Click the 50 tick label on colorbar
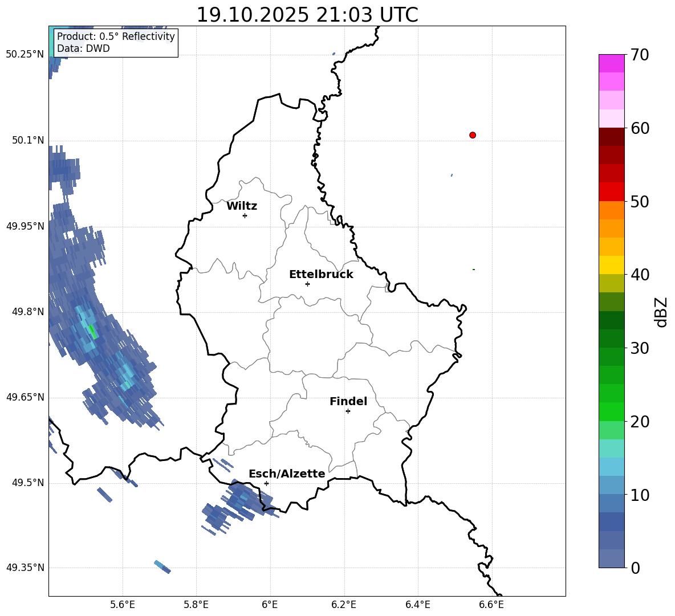Screen dimensions: 675x616 click(640, 202)
